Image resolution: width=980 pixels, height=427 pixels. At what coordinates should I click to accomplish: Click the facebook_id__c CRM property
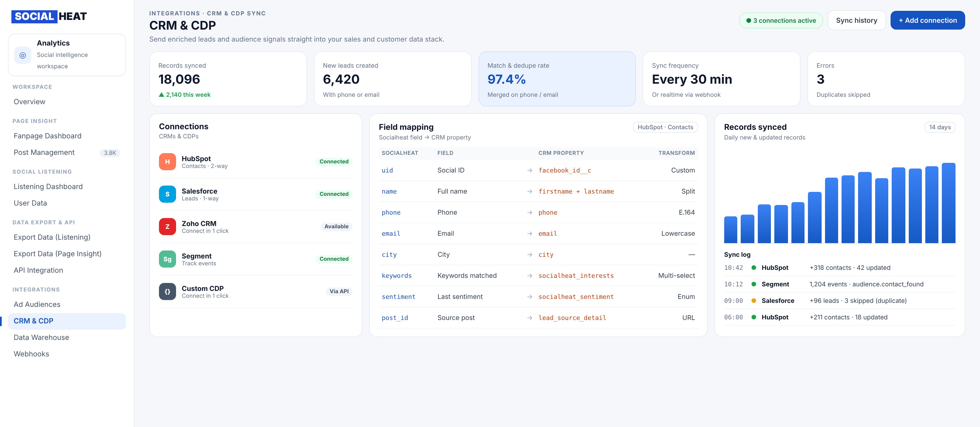(565, 170)
